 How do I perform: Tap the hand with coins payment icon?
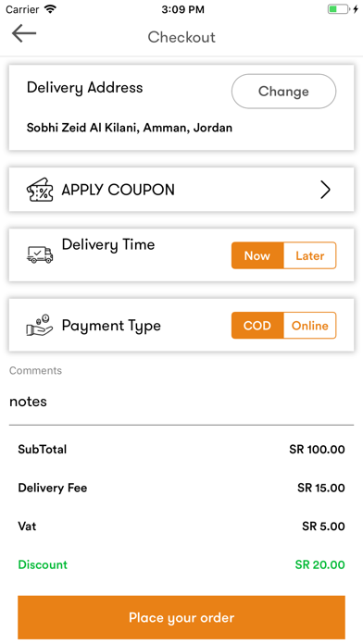[x=40, y=325]
